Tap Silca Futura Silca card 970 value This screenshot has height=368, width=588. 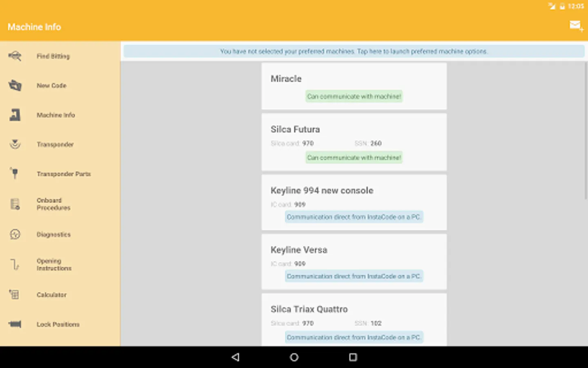pos(308,143)
